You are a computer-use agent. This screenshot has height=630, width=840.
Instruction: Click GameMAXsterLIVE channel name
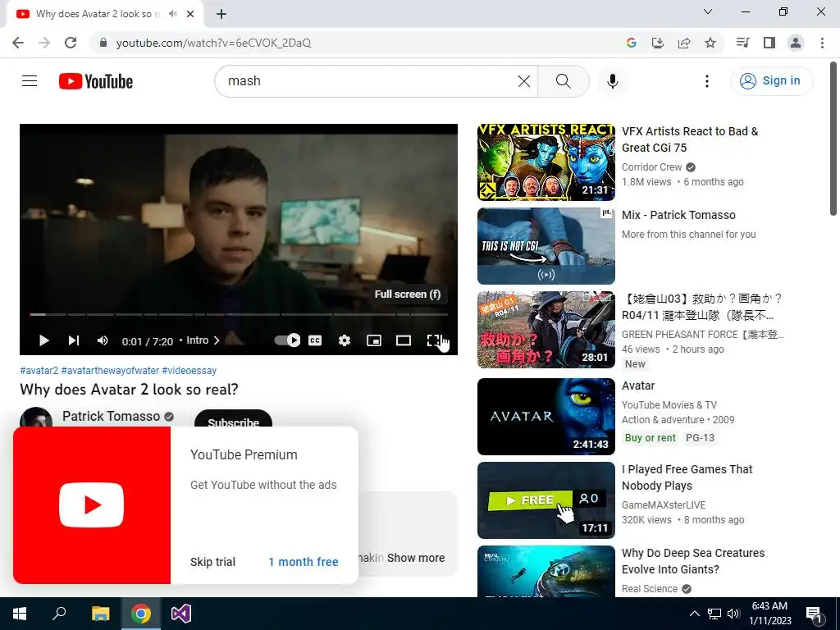pos(663,505)
